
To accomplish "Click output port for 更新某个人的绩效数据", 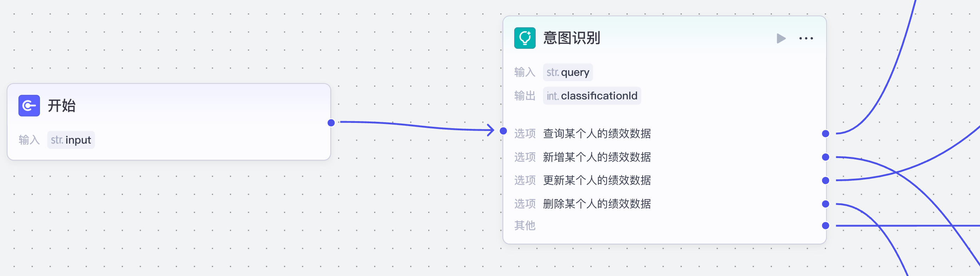I will coord(825,180).
